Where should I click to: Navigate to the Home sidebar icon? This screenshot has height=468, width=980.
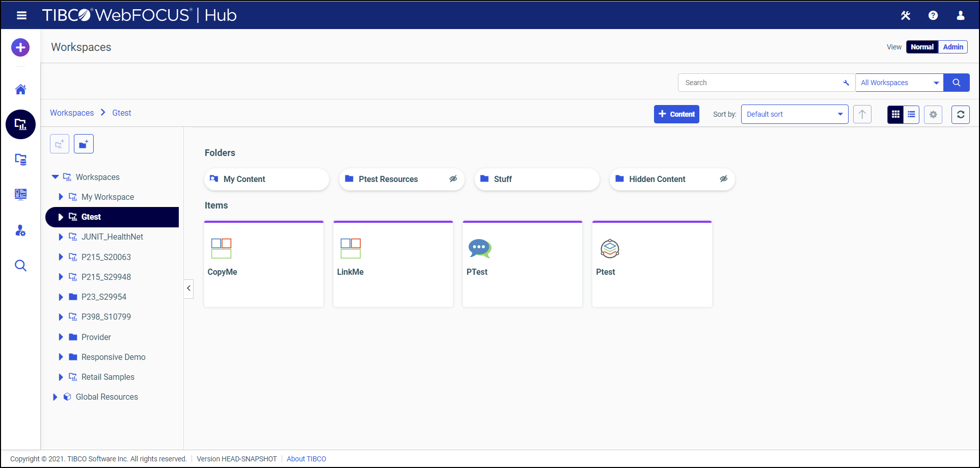(20, 89)
